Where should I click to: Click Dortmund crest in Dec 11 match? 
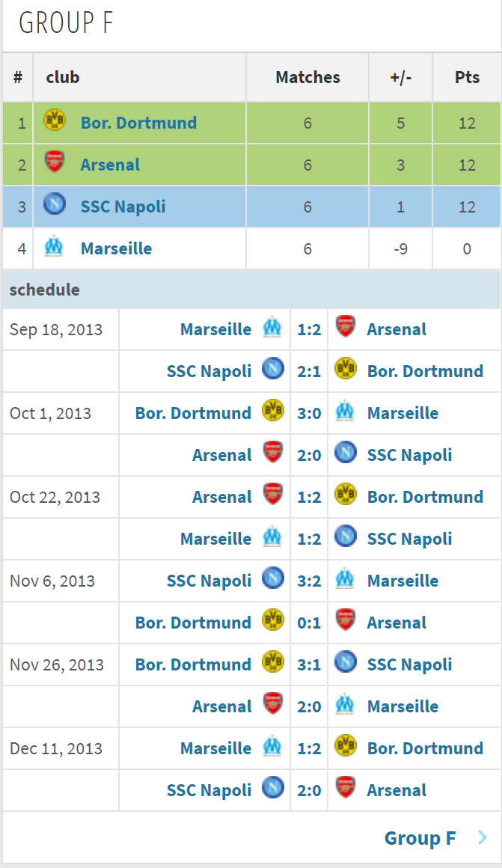pyautogui.click(x=346, y=747)
